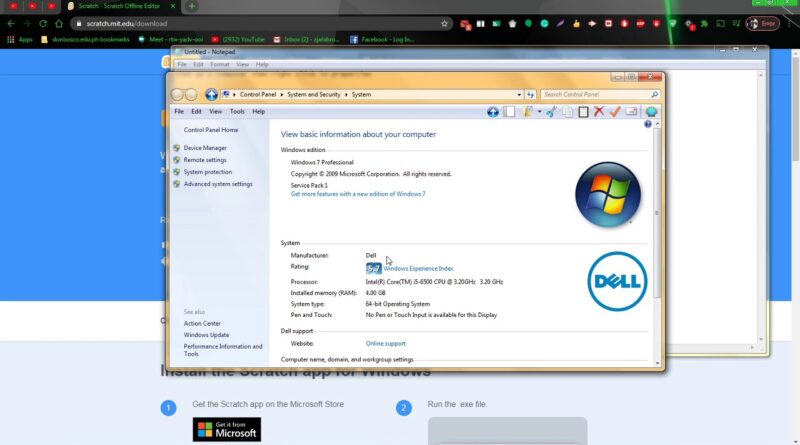Click System window vertical scrollbar thumb
This screenshot has height=445, width=800.
(x=657, y=212)
